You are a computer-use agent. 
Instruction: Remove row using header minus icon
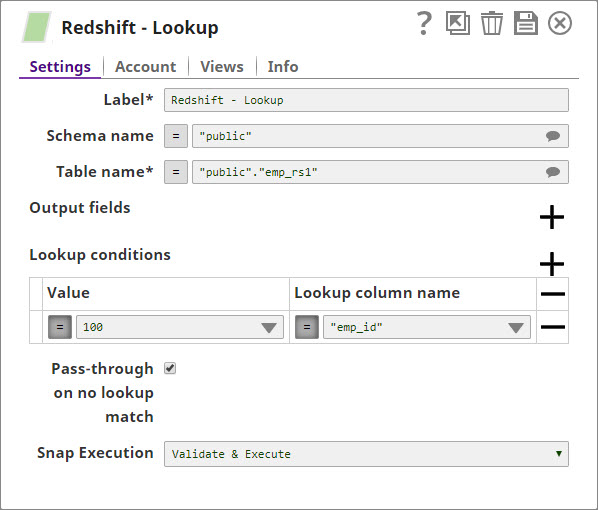553,294
